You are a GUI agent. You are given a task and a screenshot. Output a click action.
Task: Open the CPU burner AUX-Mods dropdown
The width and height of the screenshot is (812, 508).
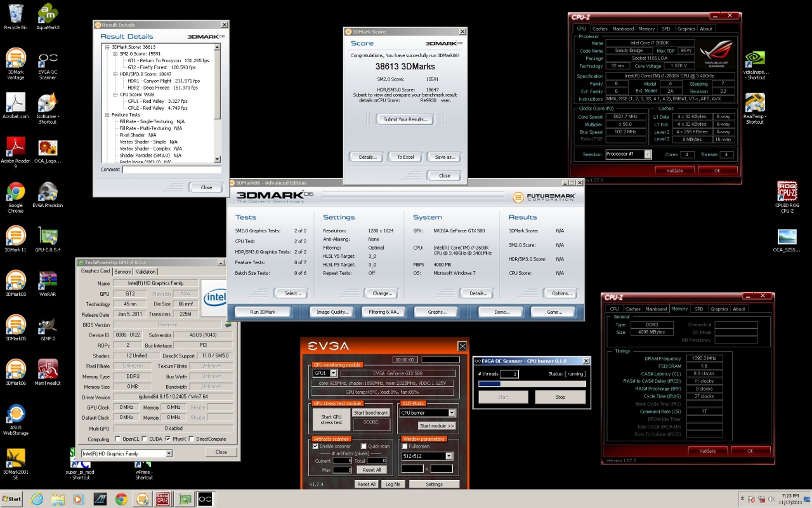point(452,413)
